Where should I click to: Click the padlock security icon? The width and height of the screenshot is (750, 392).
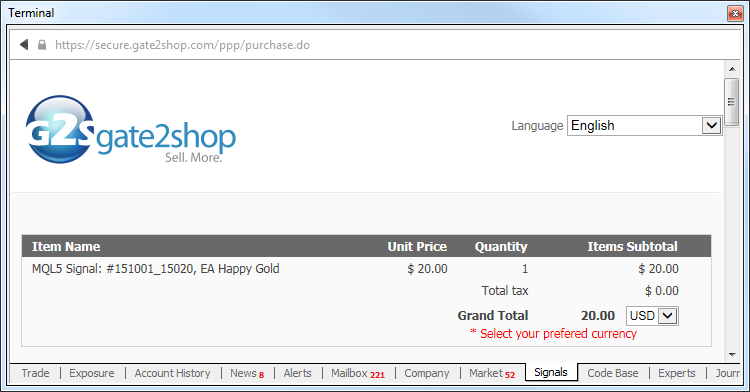click(42, 45)
